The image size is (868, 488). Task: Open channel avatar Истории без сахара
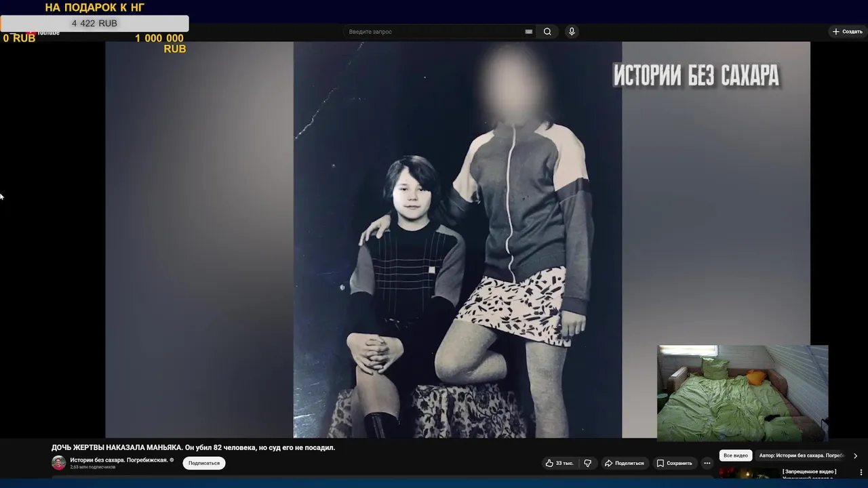pos(59,463)
